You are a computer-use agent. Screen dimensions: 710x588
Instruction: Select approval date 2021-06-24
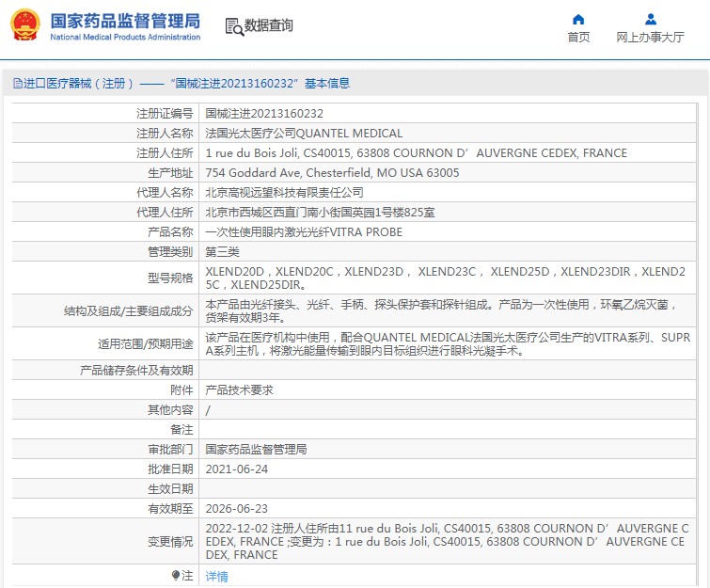(237, 469)
